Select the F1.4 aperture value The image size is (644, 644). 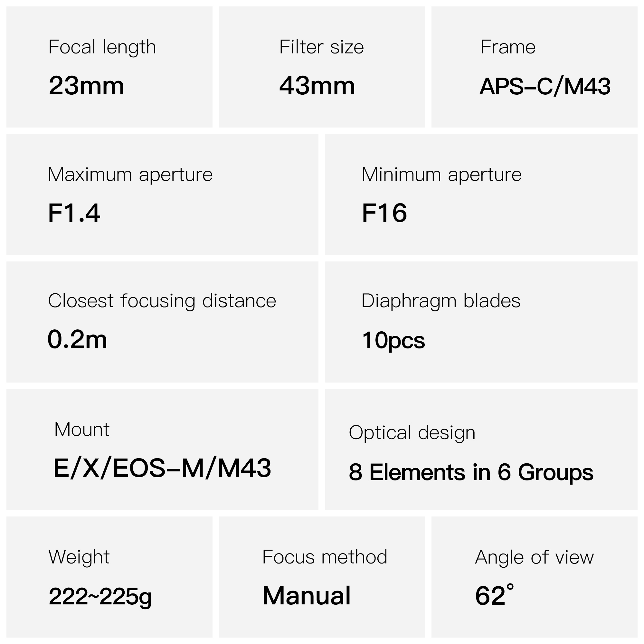coord(74,213)
